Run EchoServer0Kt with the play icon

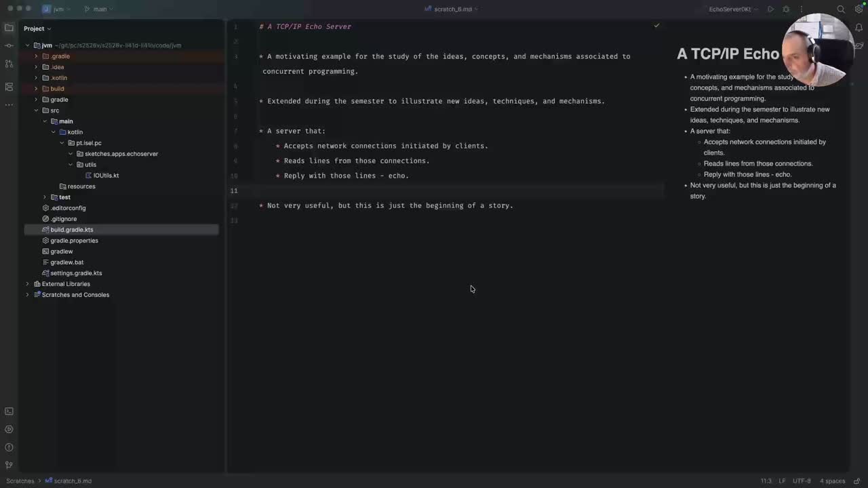coord(770,9)
